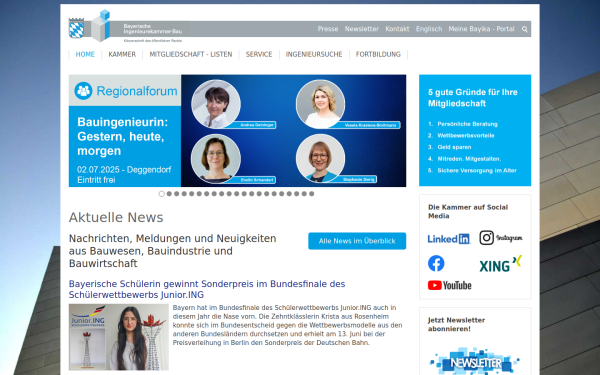Open the Regionalforum Bauingenieurin slide banner
This screenshot has height=375, width=600.
(237, 131)
